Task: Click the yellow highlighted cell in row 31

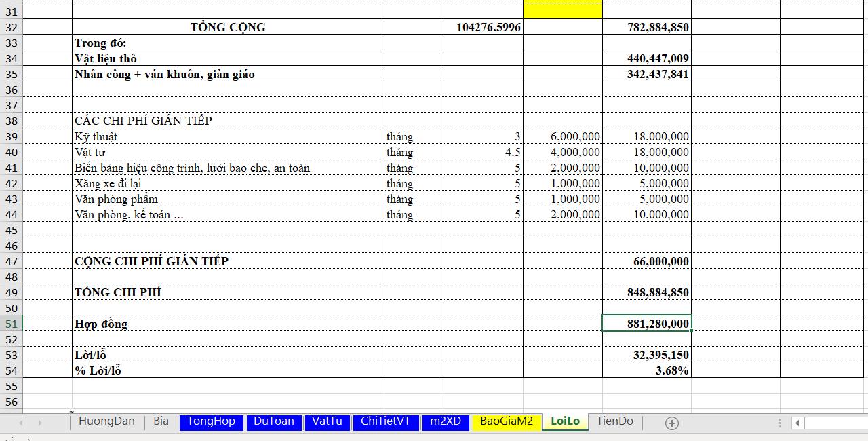Action: 562,12
